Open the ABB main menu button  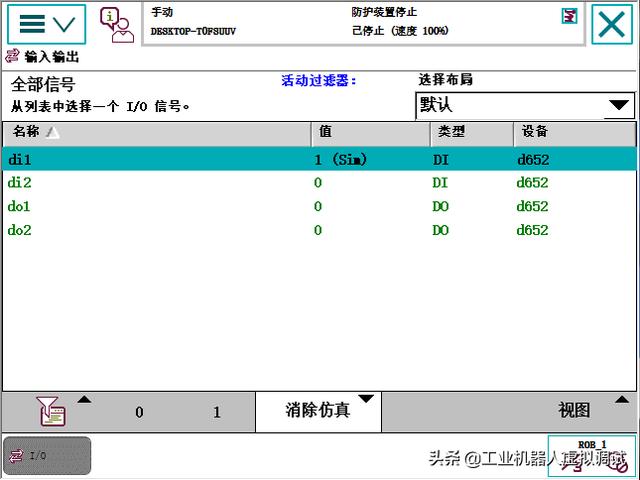(47, 24)
